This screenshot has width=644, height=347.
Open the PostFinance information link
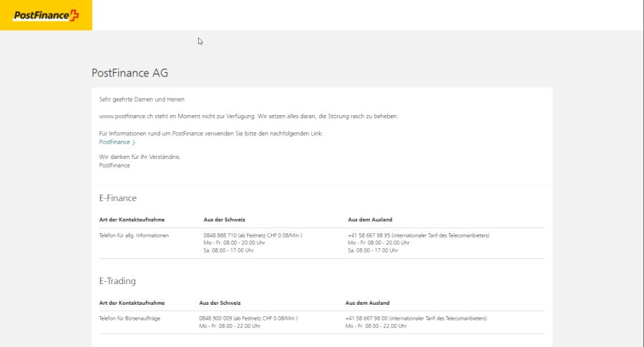[x=114, y=142]
